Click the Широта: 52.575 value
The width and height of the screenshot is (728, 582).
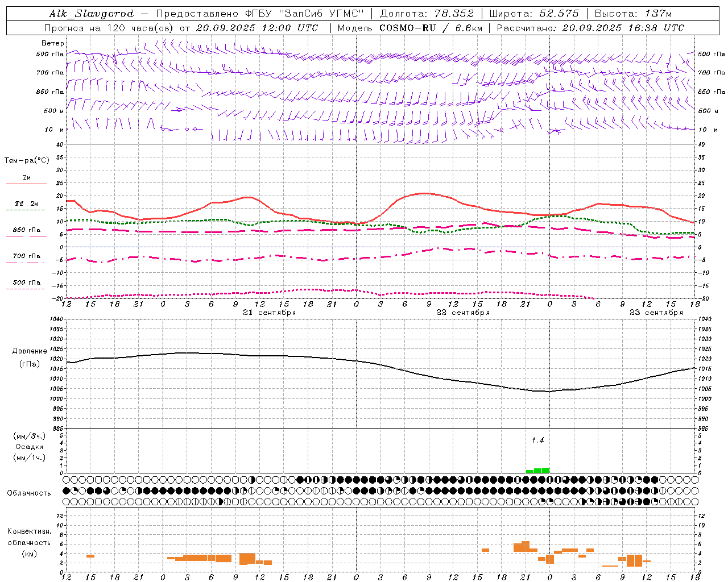click(x=534, y=14)
